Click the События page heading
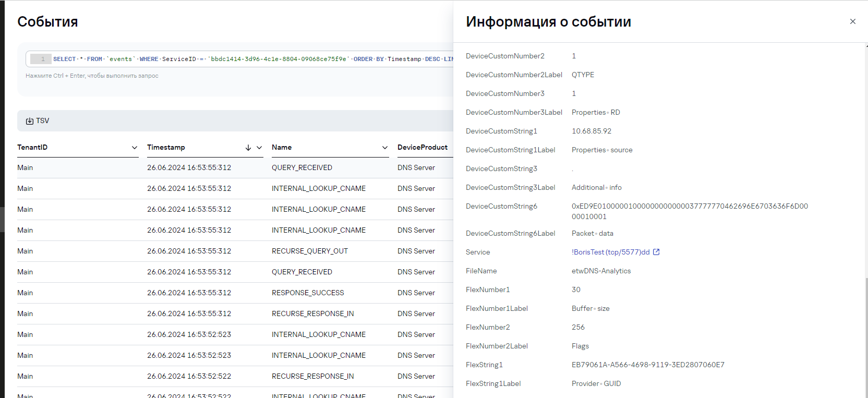The image size is (868, 398). [x=47, y=21]
